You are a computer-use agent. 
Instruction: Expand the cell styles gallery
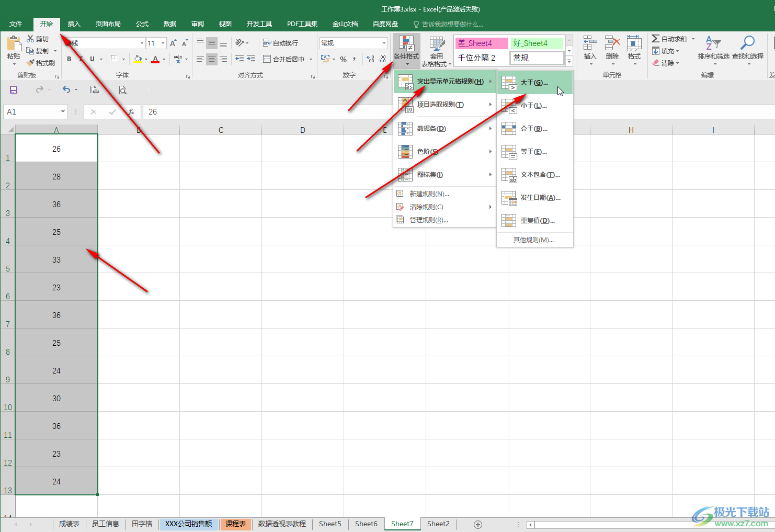click(569, 62)
